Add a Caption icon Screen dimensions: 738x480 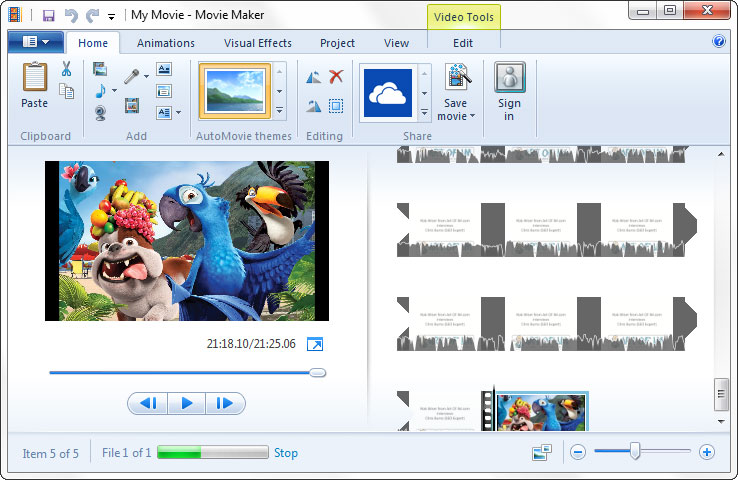(164, 91)
